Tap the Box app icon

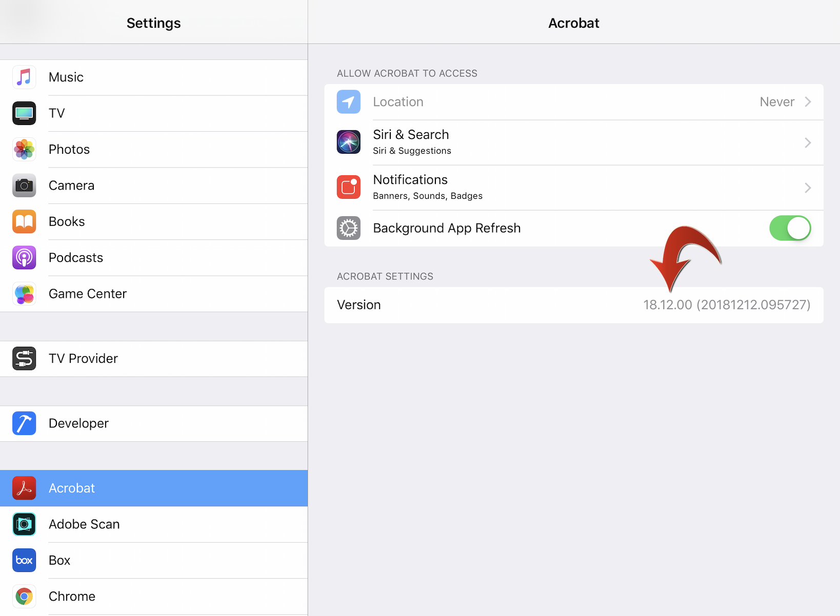click(x=24, y=561)
